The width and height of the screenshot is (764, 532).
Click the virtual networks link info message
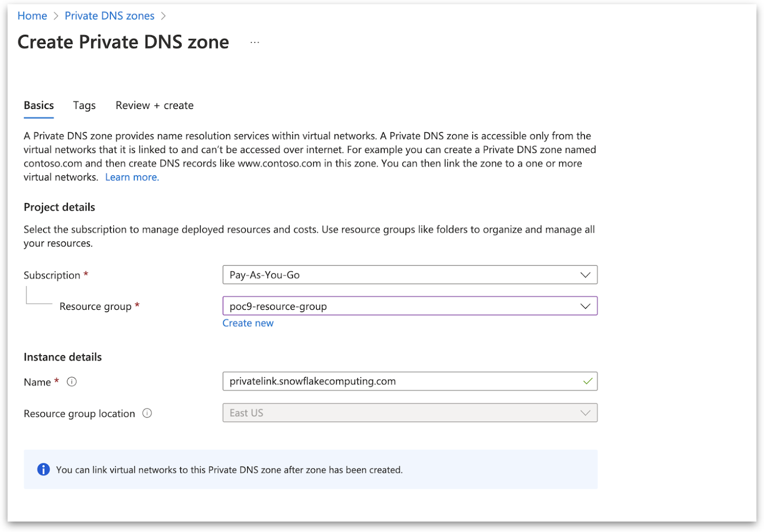point(229,470)
